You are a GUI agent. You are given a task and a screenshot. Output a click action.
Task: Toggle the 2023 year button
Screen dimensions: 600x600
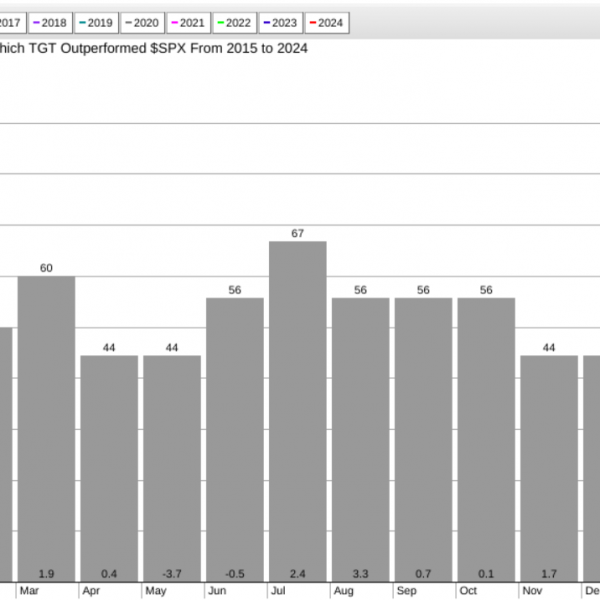coord(281,23)
